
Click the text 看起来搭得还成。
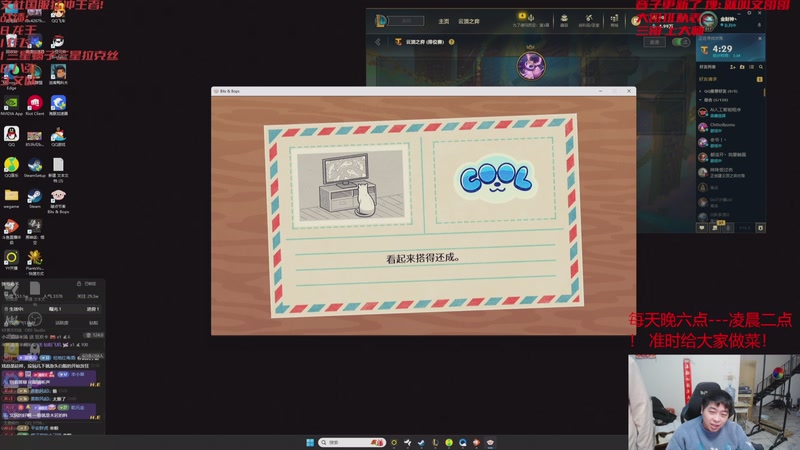(423, 258)
